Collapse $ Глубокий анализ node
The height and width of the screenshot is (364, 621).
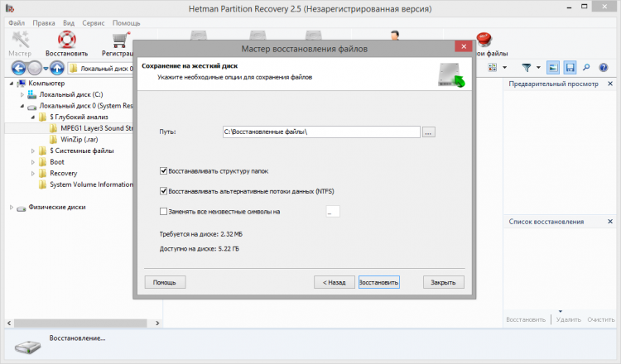(x=33, y=117)
